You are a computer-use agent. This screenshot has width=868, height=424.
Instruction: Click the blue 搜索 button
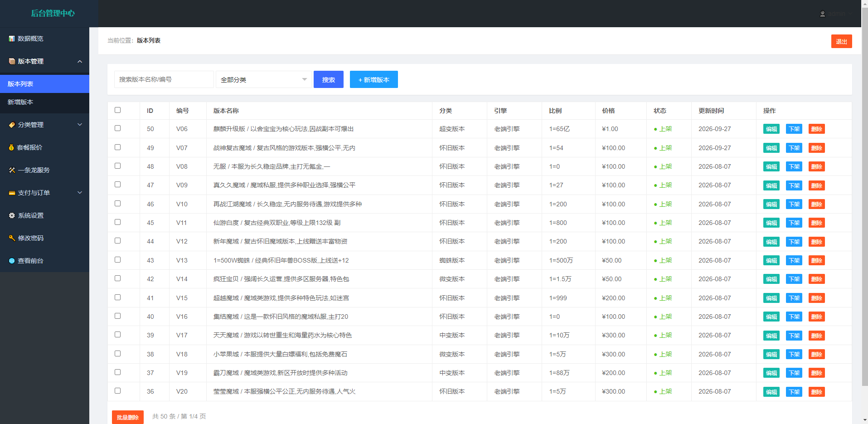click(x=329, y=79)
